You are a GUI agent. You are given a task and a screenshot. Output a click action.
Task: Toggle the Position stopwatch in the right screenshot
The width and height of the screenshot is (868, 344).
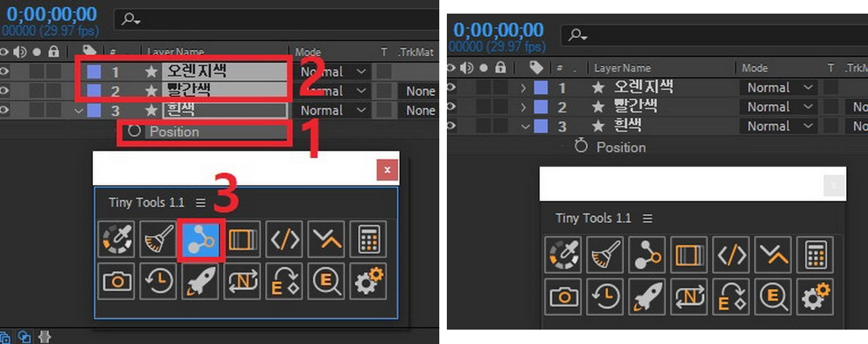pyautogui.click(x=580, y=147)
